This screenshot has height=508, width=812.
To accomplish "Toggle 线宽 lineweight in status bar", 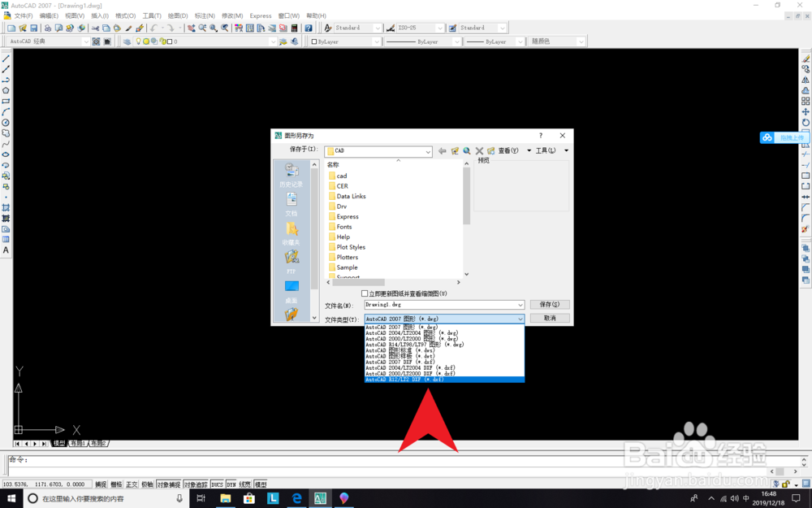I will 244,484.
